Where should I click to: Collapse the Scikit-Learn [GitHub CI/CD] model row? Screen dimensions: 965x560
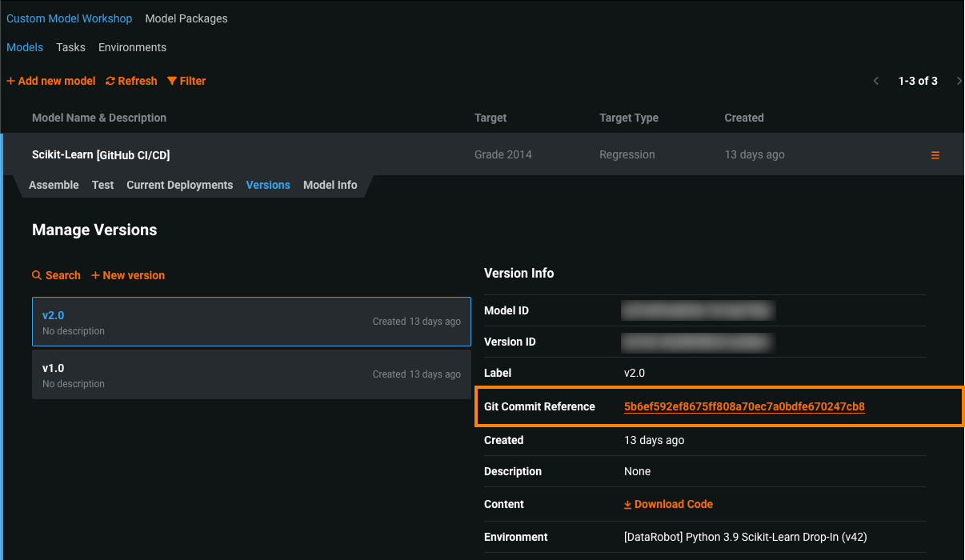coord(101,154)
